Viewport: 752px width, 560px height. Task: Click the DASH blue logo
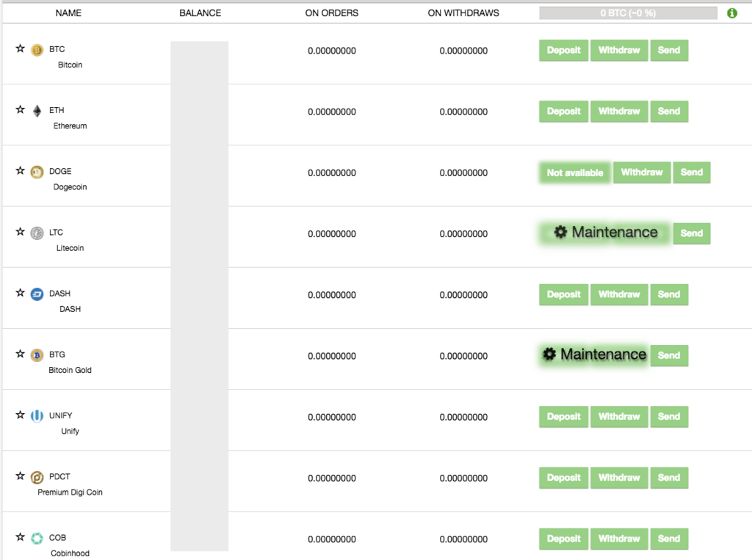37,294
